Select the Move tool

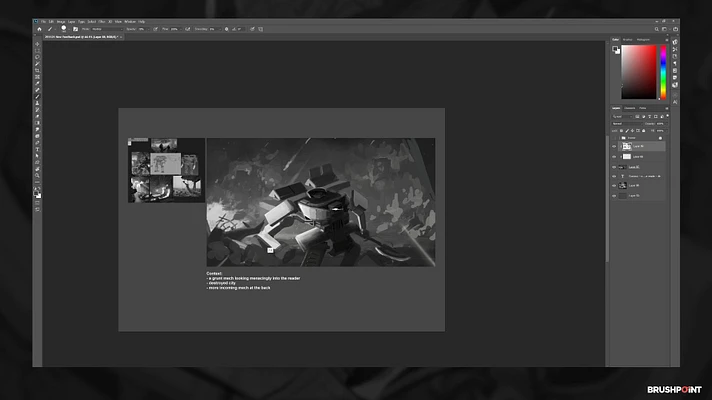pyautogui.click(x=38, y=44)
